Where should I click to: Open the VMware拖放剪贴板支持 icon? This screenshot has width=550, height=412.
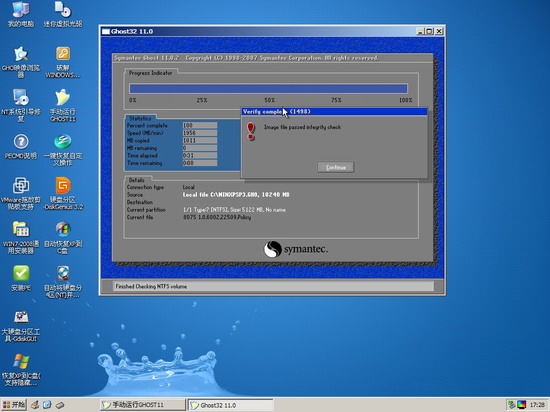[x=21, y=194]
